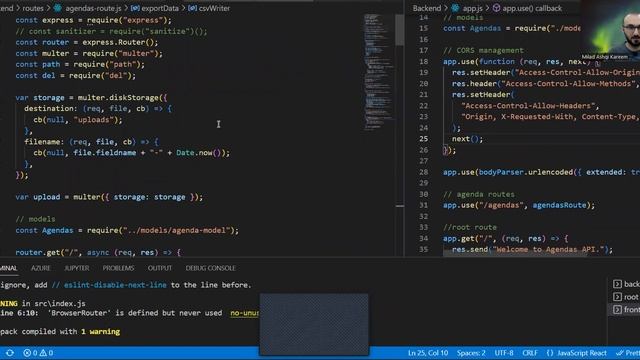Click the exportData symbol icon in breadcrumb
The height and width of the screenshot is (360, 640).
click(135, 8)
